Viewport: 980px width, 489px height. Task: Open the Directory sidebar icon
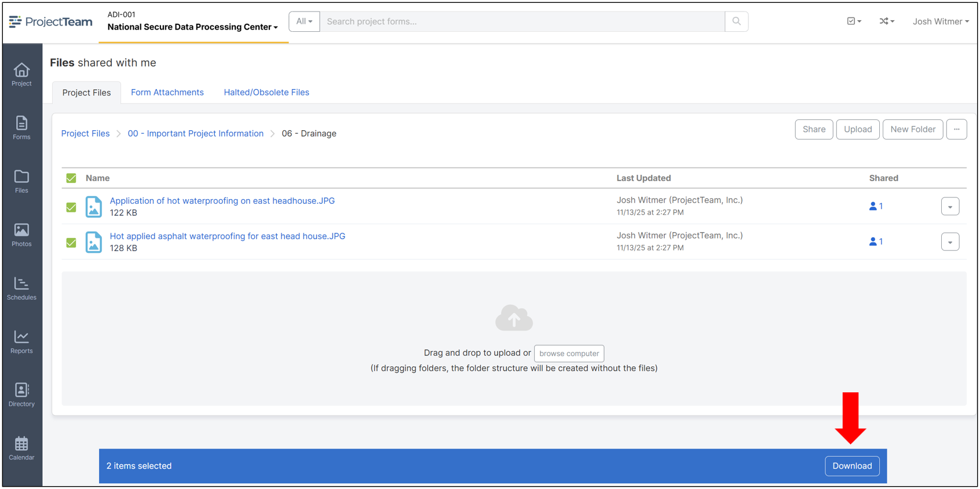[21, 395]
